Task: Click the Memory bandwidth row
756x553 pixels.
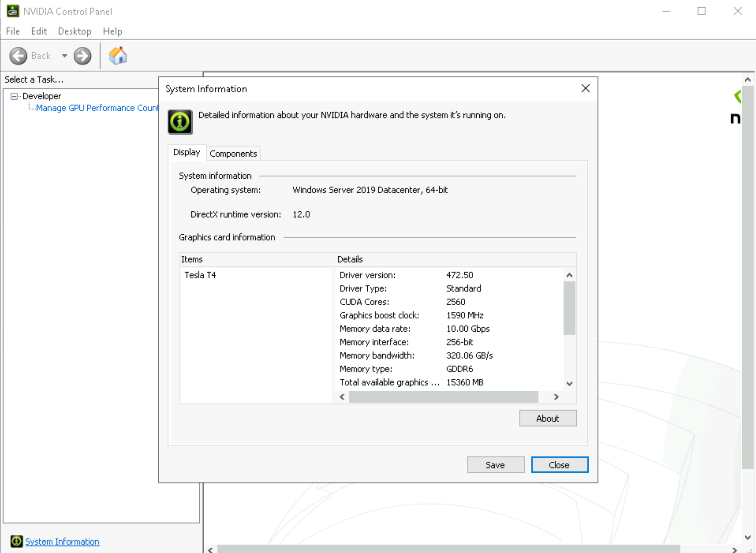Action: [x=450, y=356]
